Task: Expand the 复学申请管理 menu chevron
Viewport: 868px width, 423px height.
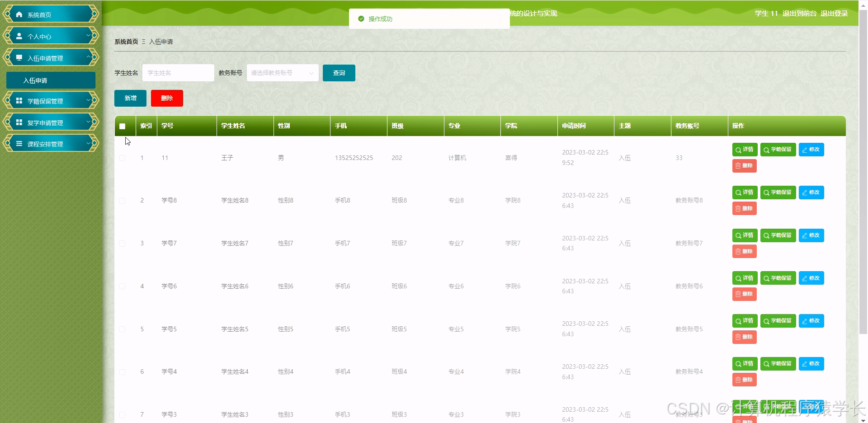Action: tap(88, 122)
